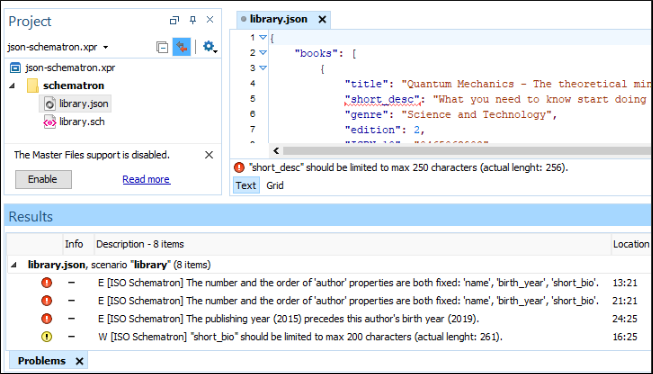Click the error icon beside short_desc validation message
This screenshot has height=374, width=653.
pyautogui.click(x=239, y=167)
